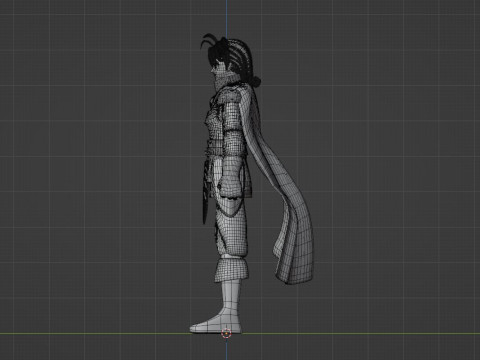The image size is (480, 360).
Task: Select the character's boot mesh
Action: click(x=217, y=307)
